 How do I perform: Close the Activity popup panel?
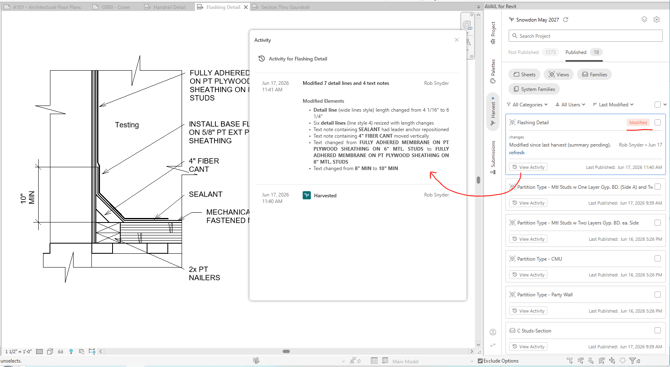(x=456, y=40)
